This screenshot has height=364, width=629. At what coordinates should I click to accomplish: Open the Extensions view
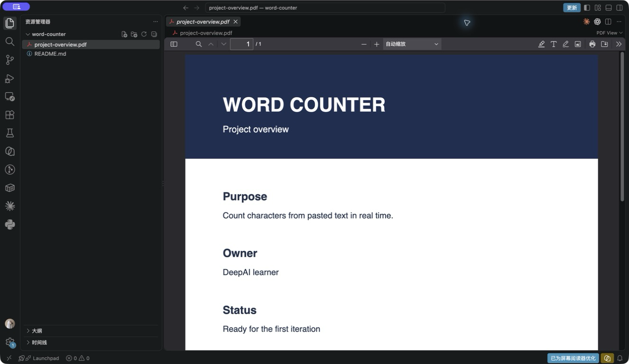(9, 115)
